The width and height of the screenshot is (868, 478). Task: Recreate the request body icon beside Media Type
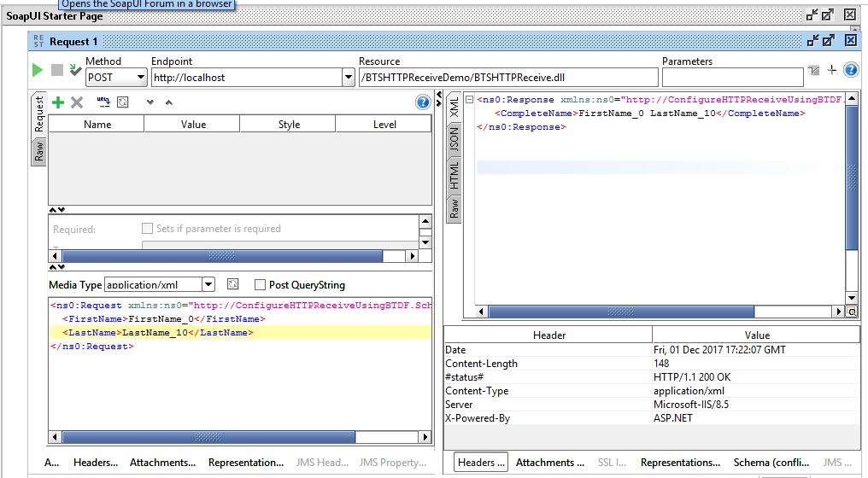pos(233,283)
